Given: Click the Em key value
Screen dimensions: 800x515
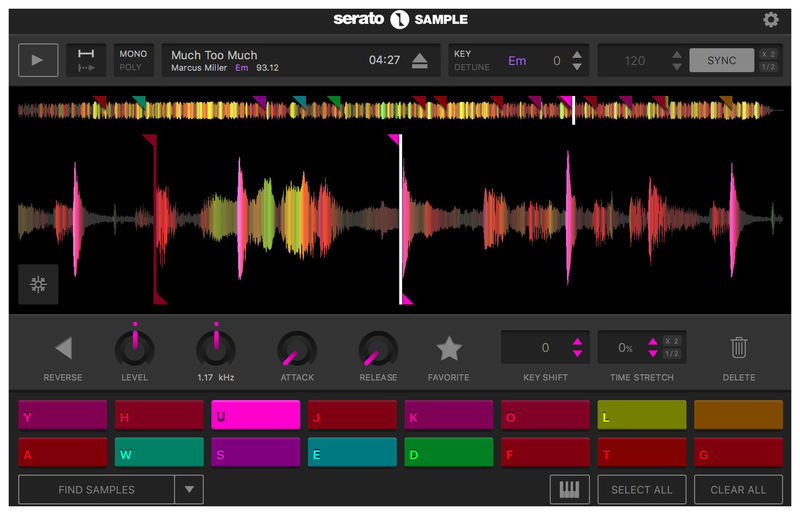Looking at the screenshot, I should coord(517,61).
